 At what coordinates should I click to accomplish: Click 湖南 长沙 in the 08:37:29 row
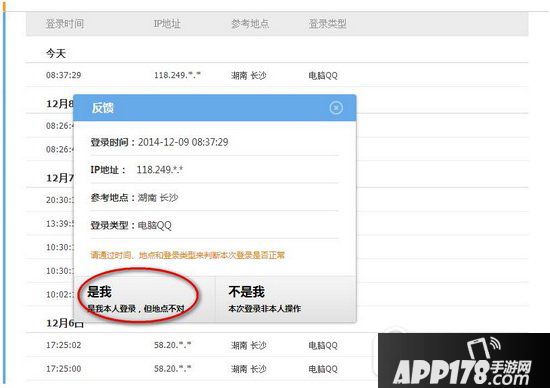pos(249,75)
